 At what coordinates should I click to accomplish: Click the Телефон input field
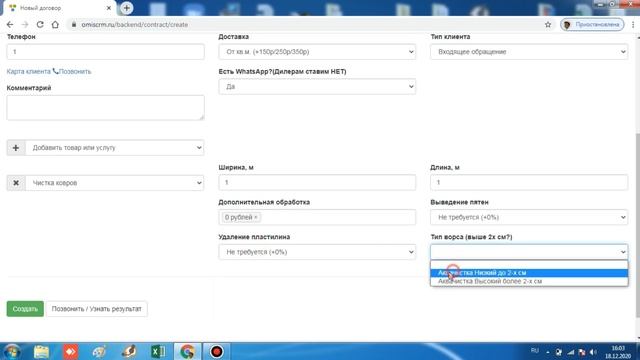tap(105, 52)
